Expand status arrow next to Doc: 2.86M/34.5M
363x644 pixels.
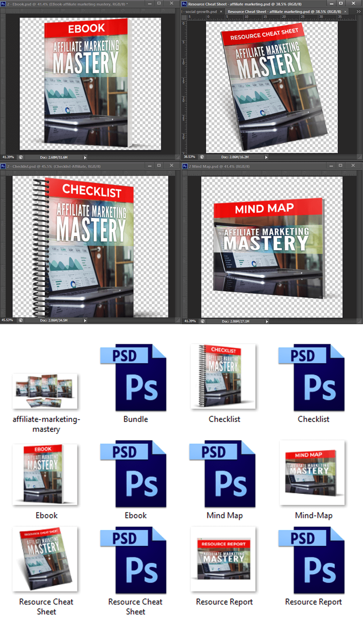[x=85, y=320]
